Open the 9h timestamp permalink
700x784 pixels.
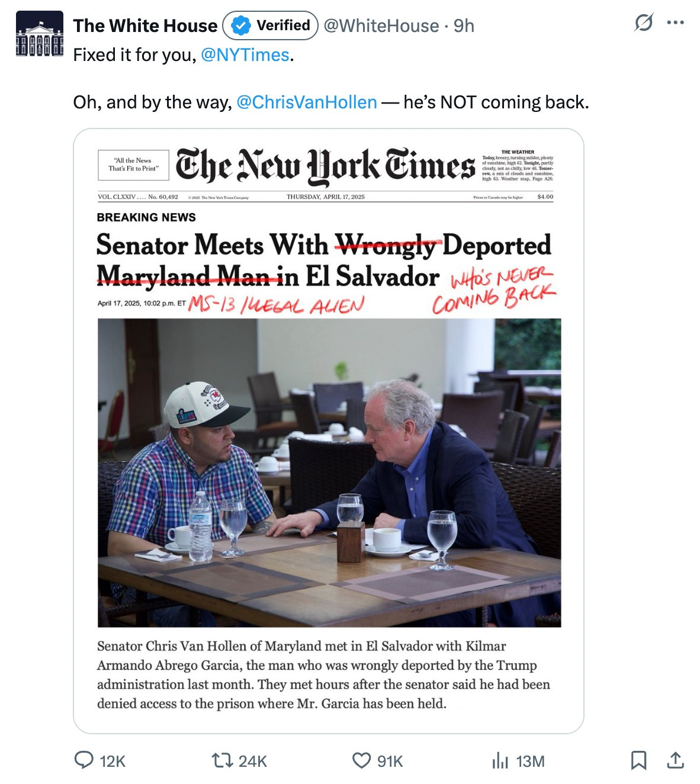[464, 25]
